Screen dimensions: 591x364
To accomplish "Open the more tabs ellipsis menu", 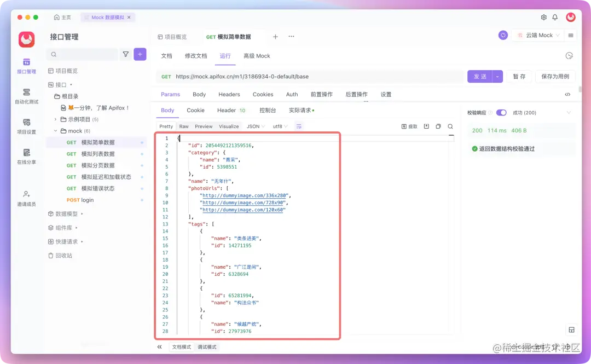I will point(291,37).
